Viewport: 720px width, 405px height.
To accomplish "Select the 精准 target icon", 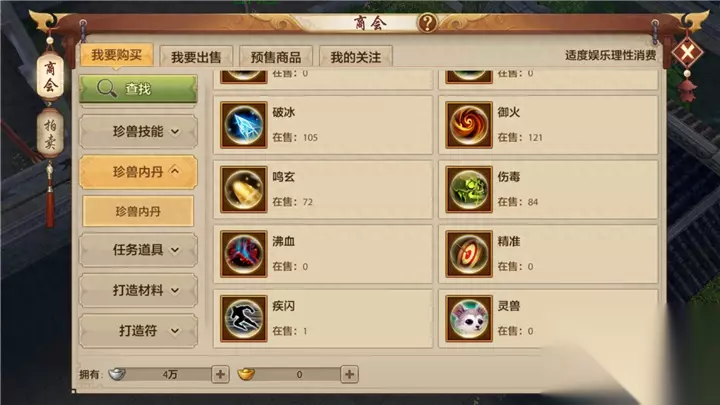I will (469, 254).
